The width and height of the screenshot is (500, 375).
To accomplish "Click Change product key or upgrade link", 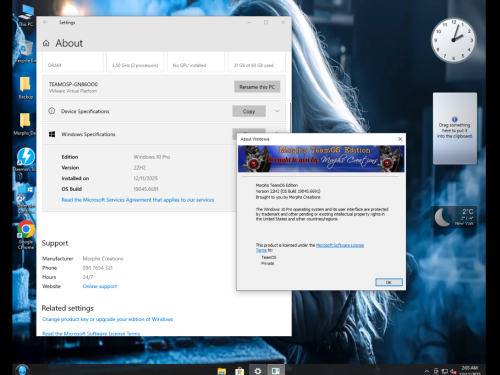I will pyautogui.click(x=107, y=319).
